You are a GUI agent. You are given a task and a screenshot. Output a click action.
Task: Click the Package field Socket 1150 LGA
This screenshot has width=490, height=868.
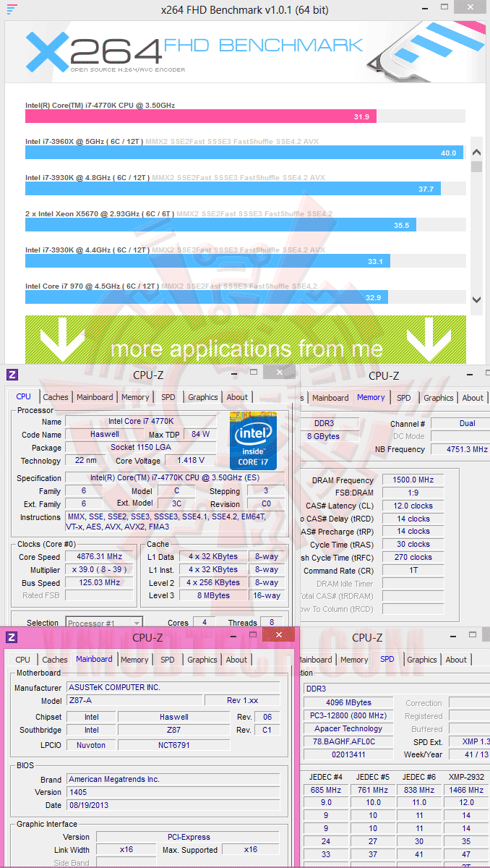click(141, 447)
